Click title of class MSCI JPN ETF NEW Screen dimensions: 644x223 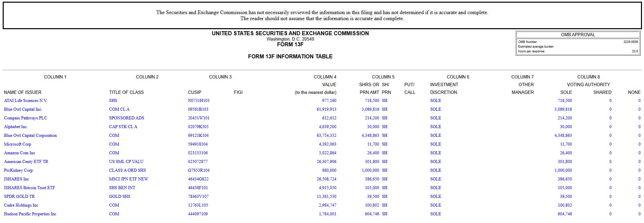click(x=129, y=179)
